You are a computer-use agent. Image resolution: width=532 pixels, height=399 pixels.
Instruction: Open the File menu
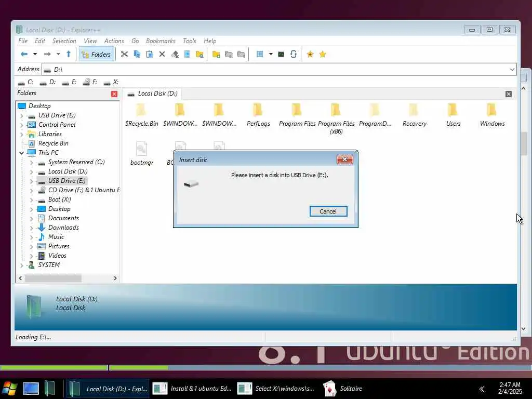coord(23,41)
